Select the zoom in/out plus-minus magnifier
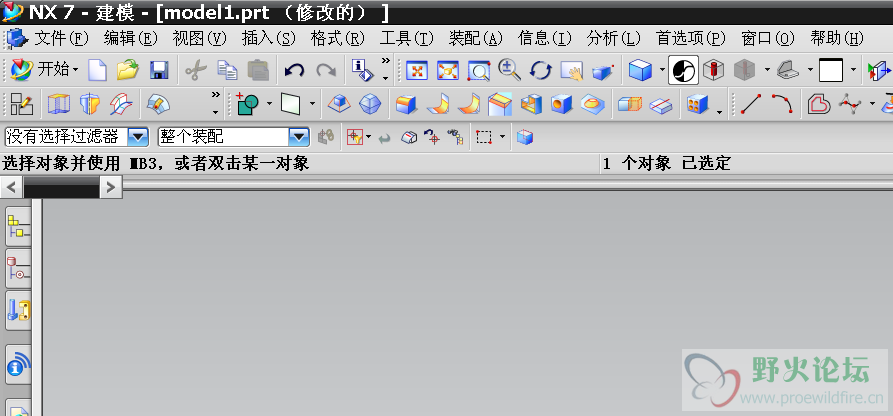Viewport: 893px width, 416px height. tap(509, 70)
